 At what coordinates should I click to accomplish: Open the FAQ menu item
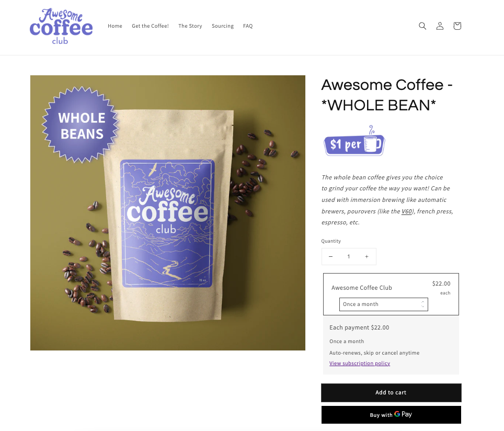pyautogui.click(x=248, y=26)
